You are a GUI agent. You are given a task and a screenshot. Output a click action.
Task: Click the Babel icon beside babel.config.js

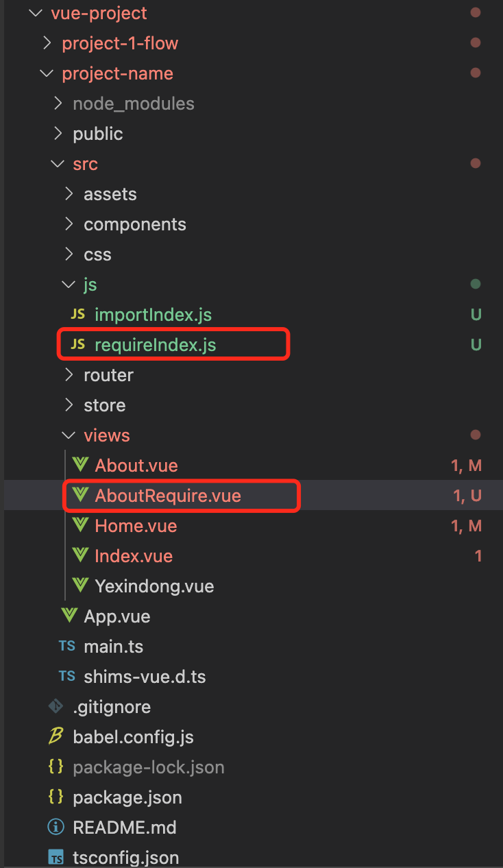click(56, 736)
